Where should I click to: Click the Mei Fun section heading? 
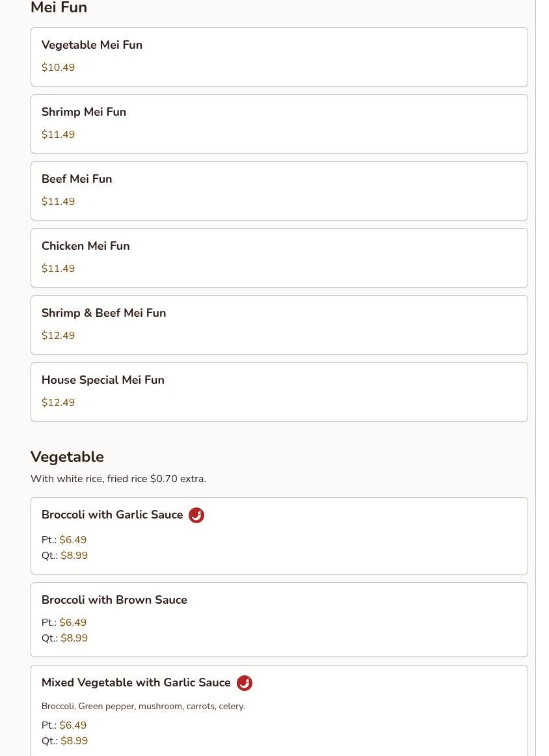tap(59, 8)
